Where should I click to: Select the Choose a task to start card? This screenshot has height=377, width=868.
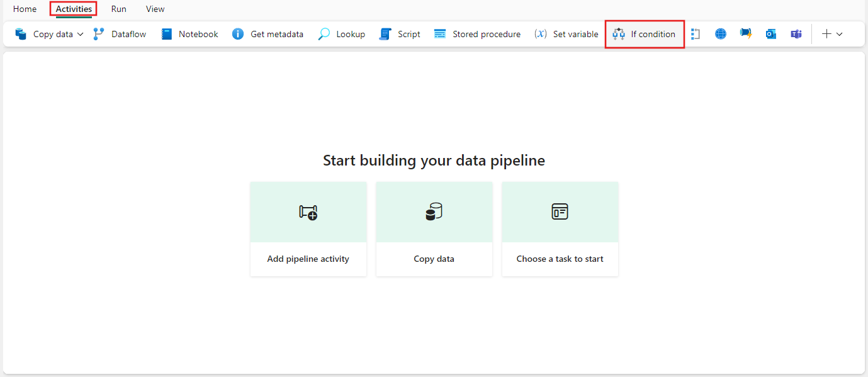(x=560, y=229)
